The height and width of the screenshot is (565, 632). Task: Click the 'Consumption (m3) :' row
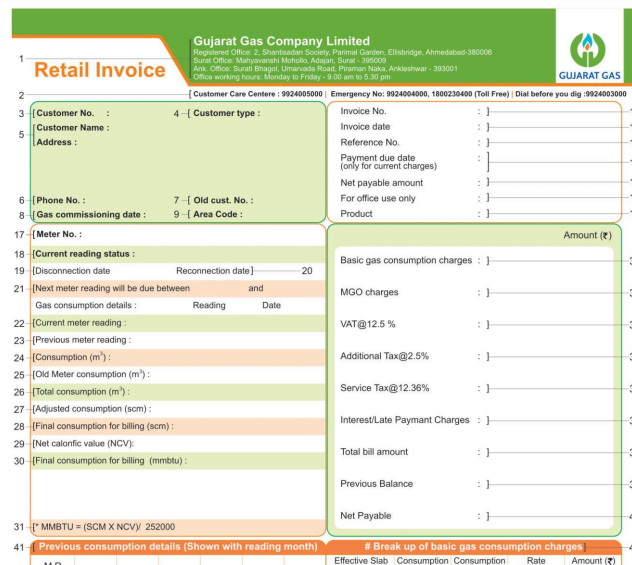pos(178,357)
